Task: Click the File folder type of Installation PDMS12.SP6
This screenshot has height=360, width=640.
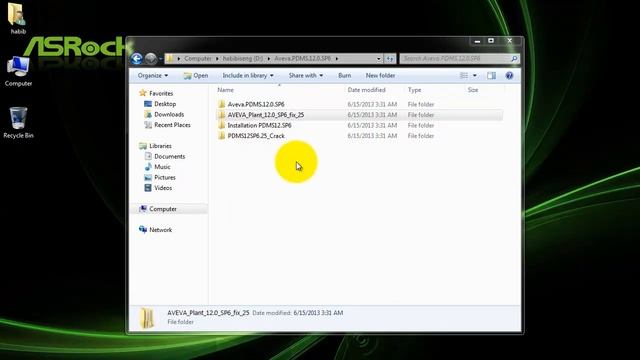Action: (x=421, y=125)
